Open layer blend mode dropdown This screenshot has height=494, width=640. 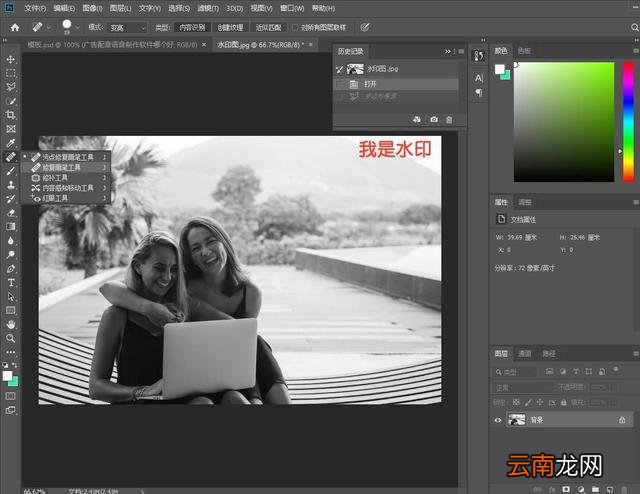click(x=523, y=387)
